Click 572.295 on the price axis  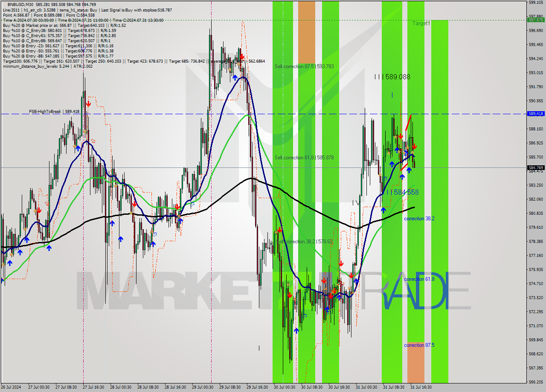coord(536,312)
